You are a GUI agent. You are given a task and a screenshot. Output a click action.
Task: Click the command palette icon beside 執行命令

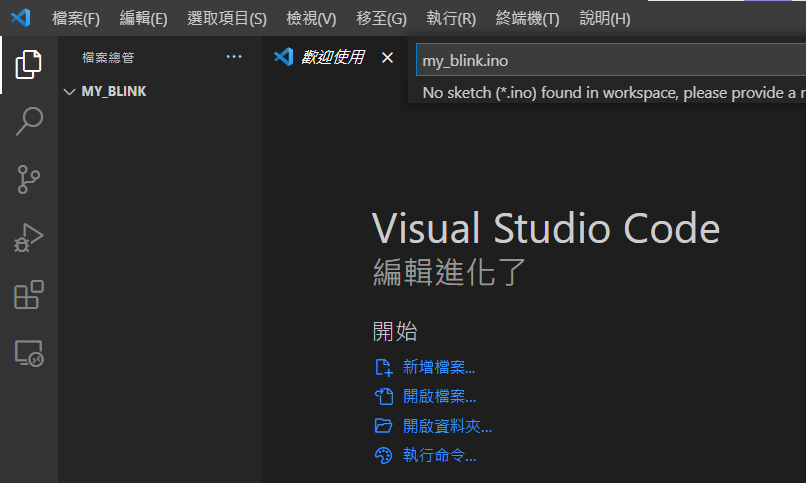coord(383,455)
